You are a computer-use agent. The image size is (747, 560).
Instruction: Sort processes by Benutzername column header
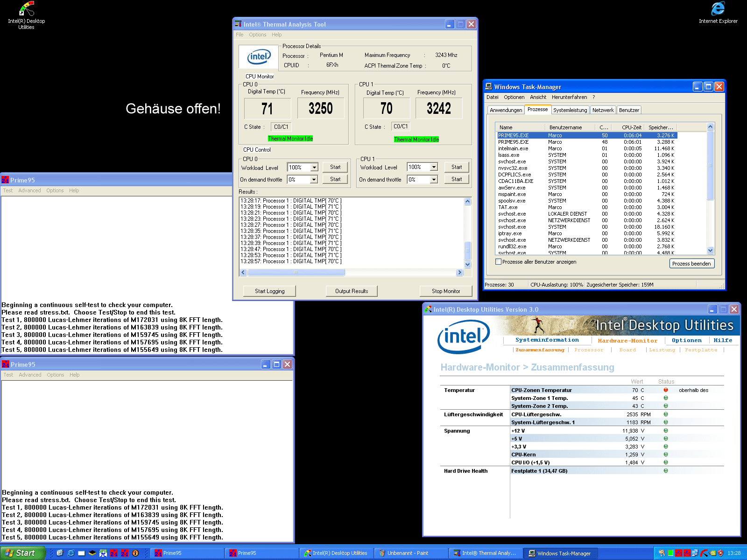pyautogui.click(x=570, y=127)
